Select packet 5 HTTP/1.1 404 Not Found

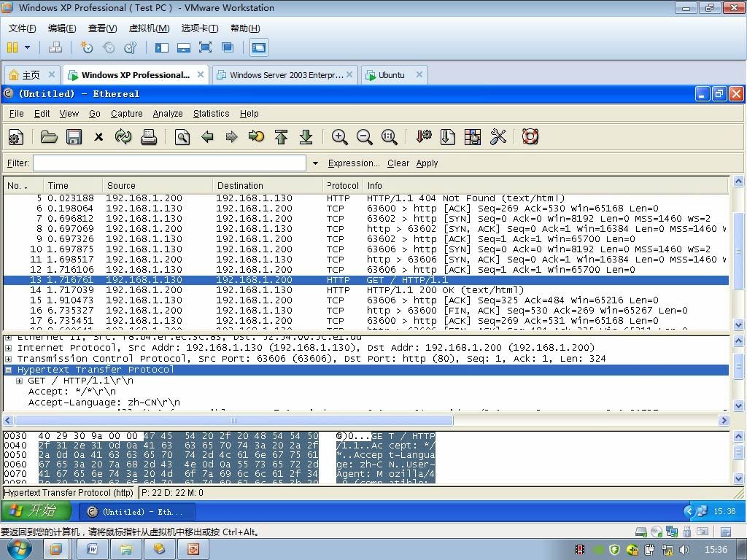tap(366, 198)
